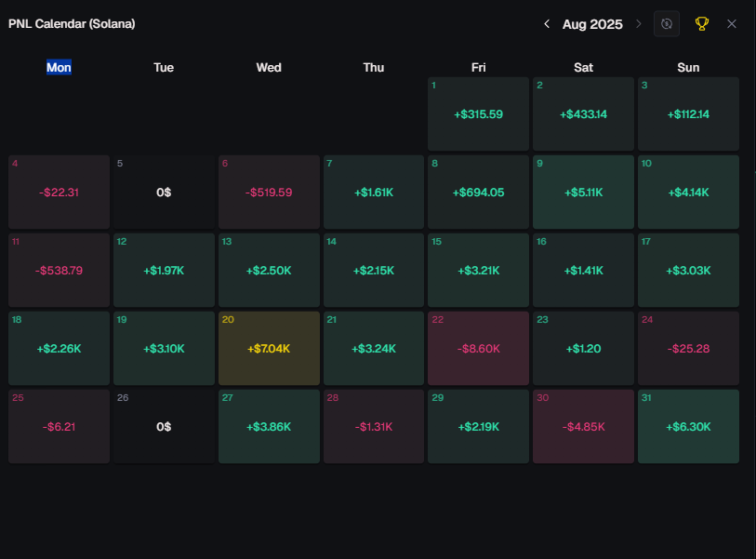Click the Thu column header
Image resolution: width=756 pixels, height=559 pixels.
point(374,67)
